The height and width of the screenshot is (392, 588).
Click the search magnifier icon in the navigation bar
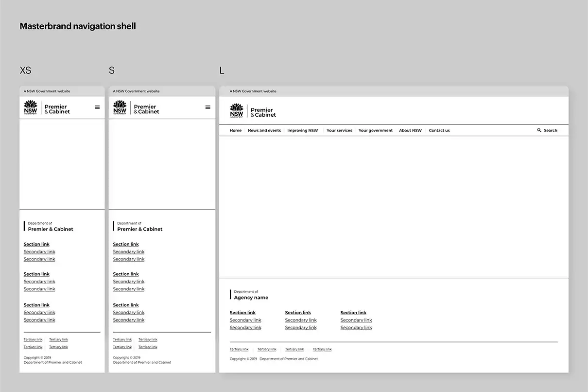click(539, 130)
